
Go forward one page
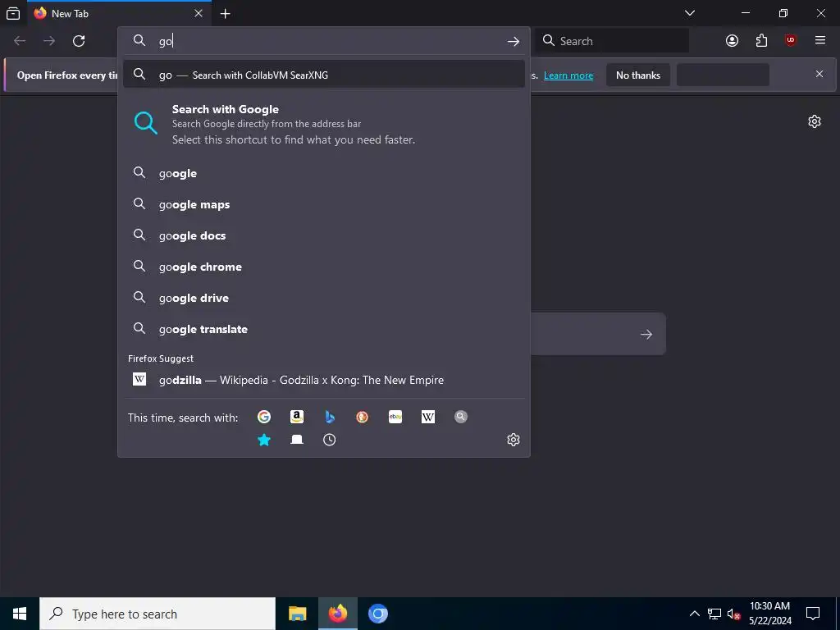click(x=48, y=41)
